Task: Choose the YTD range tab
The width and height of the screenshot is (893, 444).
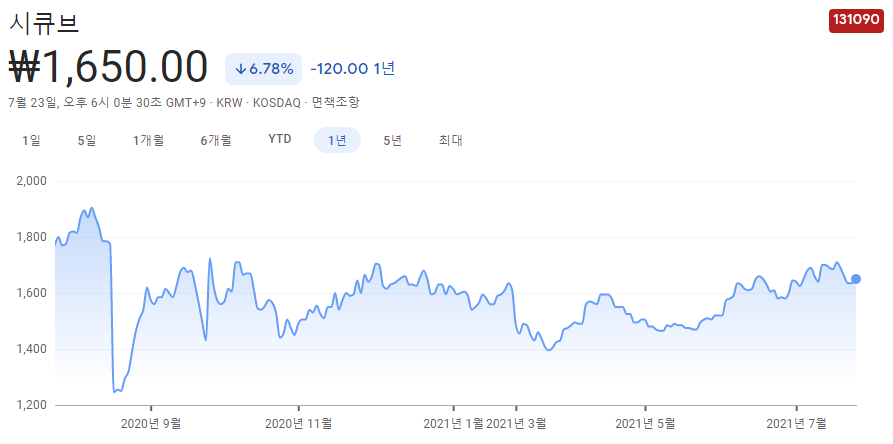Action: tap(280, 139)
